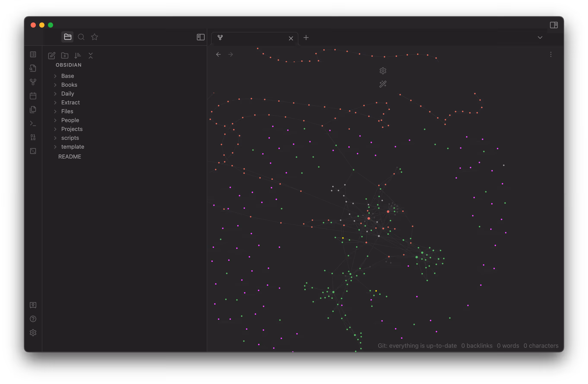This screenshot has width=588, height=384.
Task: Open the README note
Action: (70, 156)
